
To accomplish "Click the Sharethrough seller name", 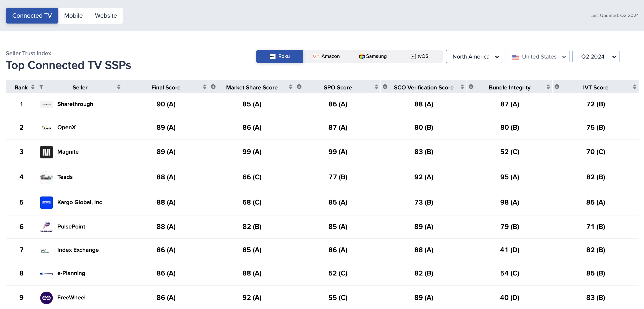I will (x=75, y=104).
